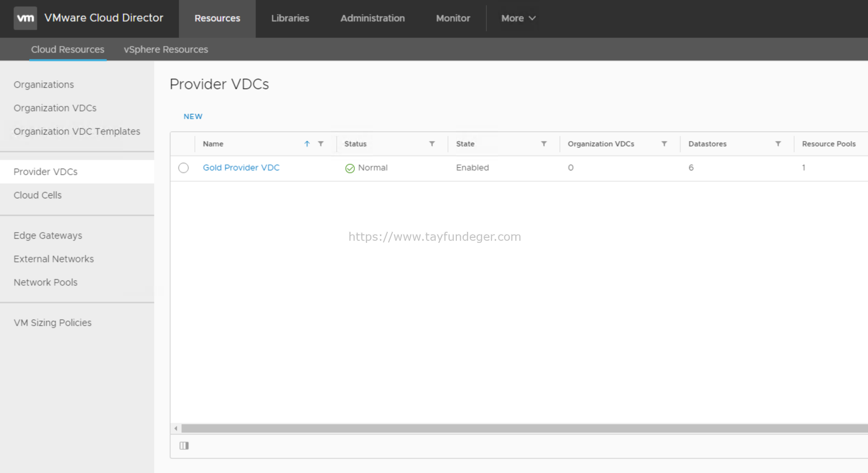This screenshot has height=473, width=868.
Task: Toggle the ascending sort arrow on Name column
Action: coord(306,144)
